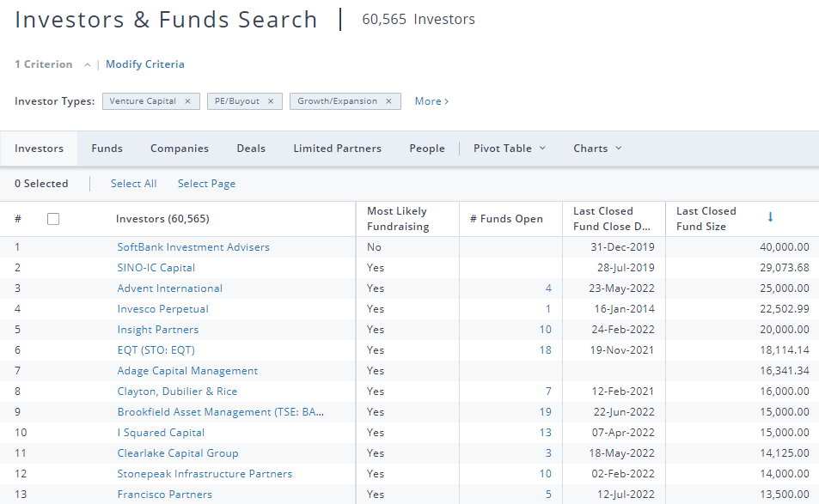Switch to the Funds tab

coord(107,149)
